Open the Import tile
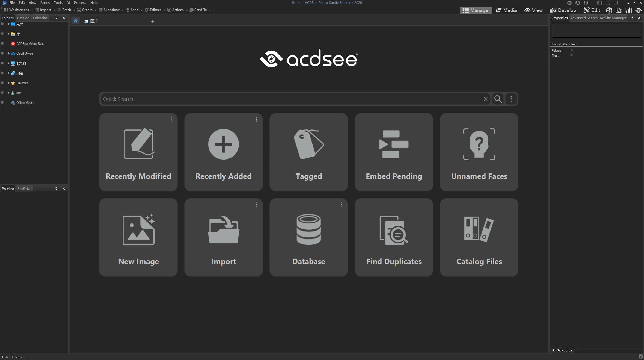Screen dimensions: 644x360 click(x=224, y=237)
